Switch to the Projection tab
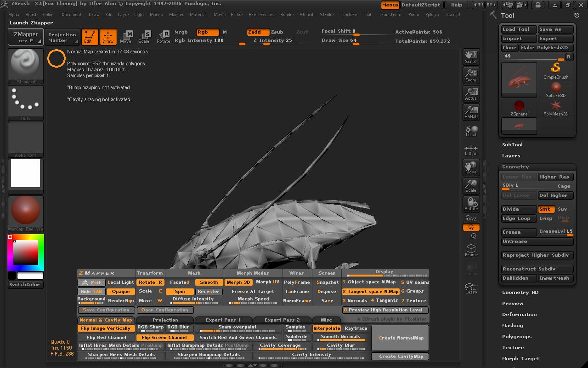Screen dimensions: 588x368 (165, 320)
